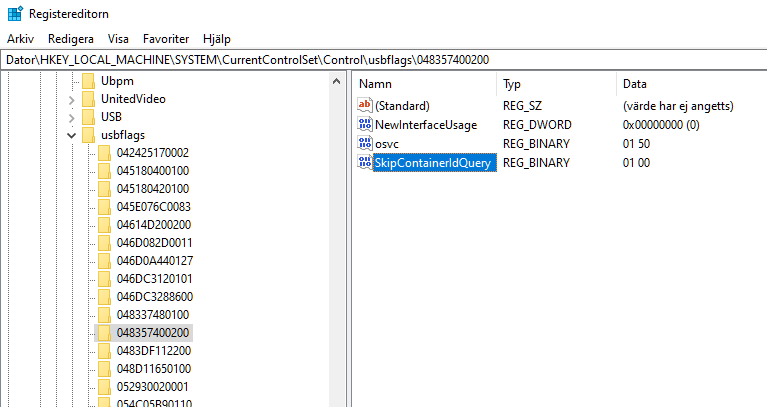Click the Ubpm folder icon

point(88,81)
